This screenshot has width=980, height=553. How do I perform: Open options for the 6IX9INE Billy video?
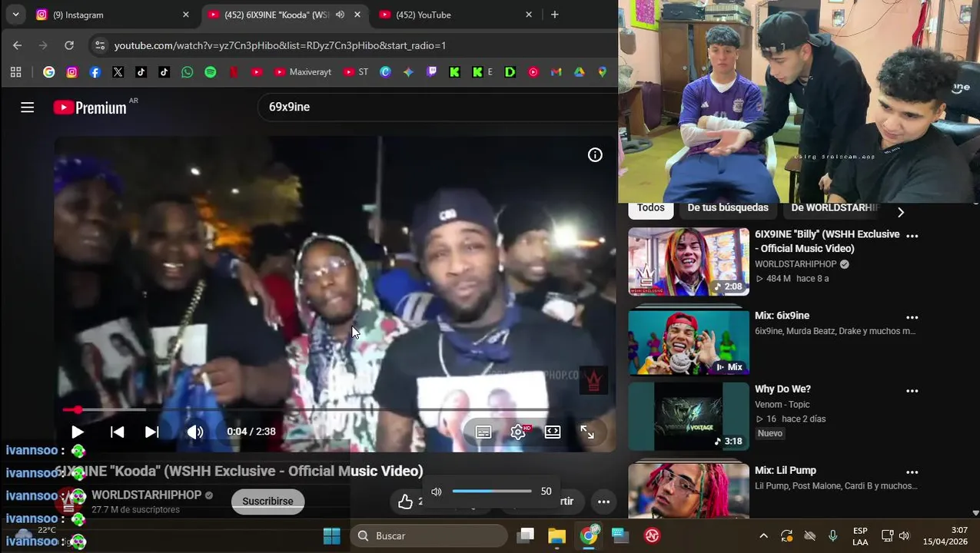912,236
